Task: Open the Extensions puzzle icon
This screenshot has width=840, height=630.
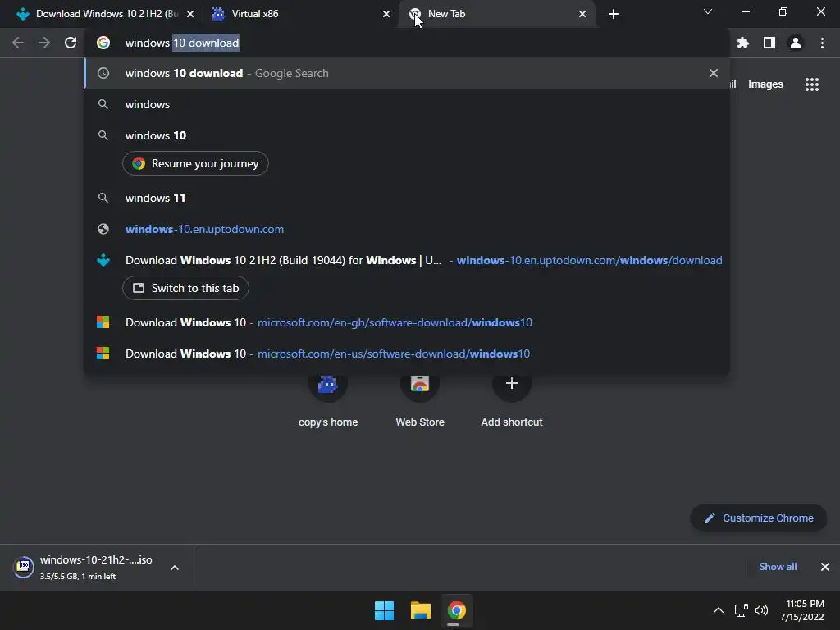Action: pyautogui.click(x=742, y=43)
